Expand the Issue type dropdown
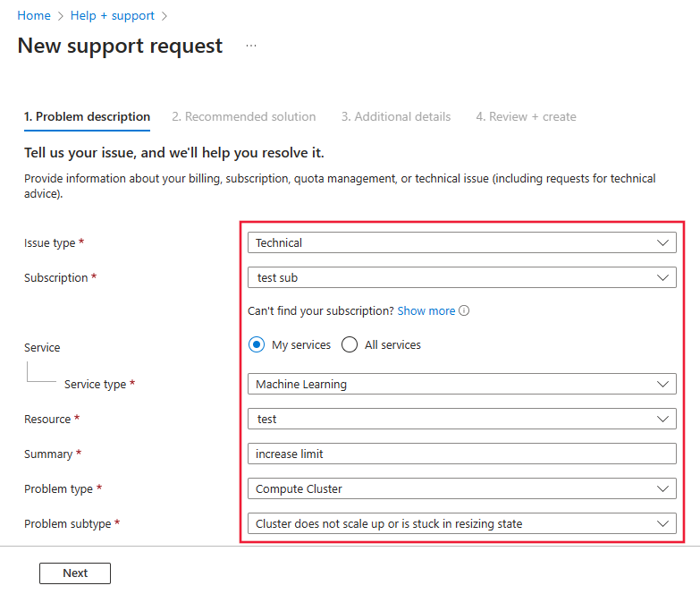Image resolution: width=700 pixels, height=594 pixels. pyautogui.click(x=461, y=242)
